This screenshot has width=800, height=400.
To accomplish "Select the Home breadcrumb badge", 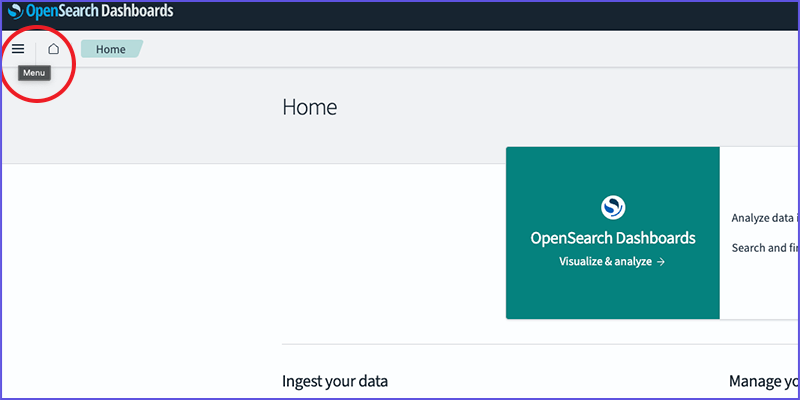I will click(x=112, y=49).
